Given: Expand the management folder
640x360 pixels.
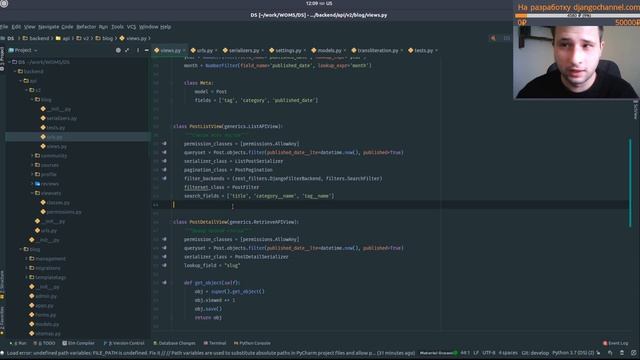Looking at the screenshot, I should [x=27, y=259].
